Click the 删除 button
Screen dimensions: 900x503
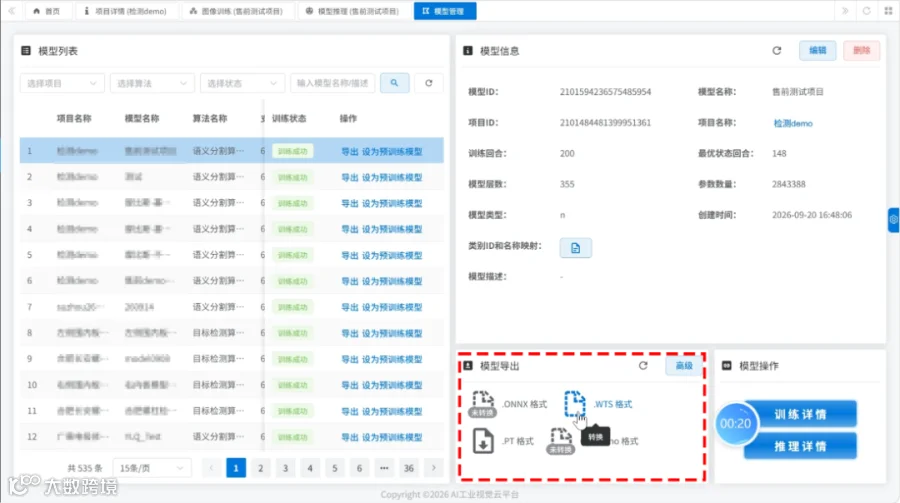click(x=862, y=51)
